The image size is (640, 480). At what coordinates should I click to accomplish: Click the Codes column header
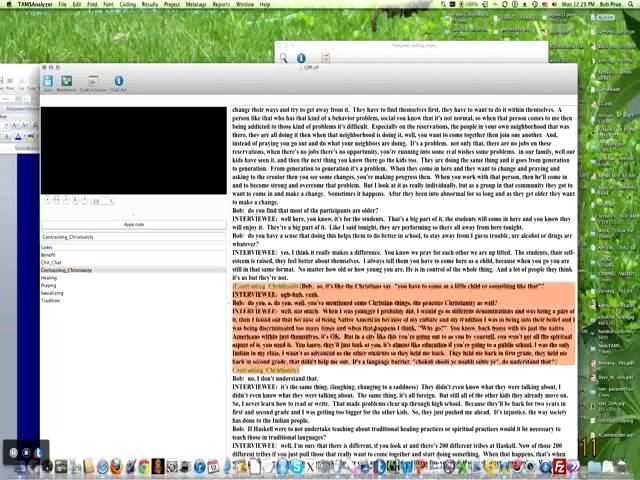click(x=133, y=247)
